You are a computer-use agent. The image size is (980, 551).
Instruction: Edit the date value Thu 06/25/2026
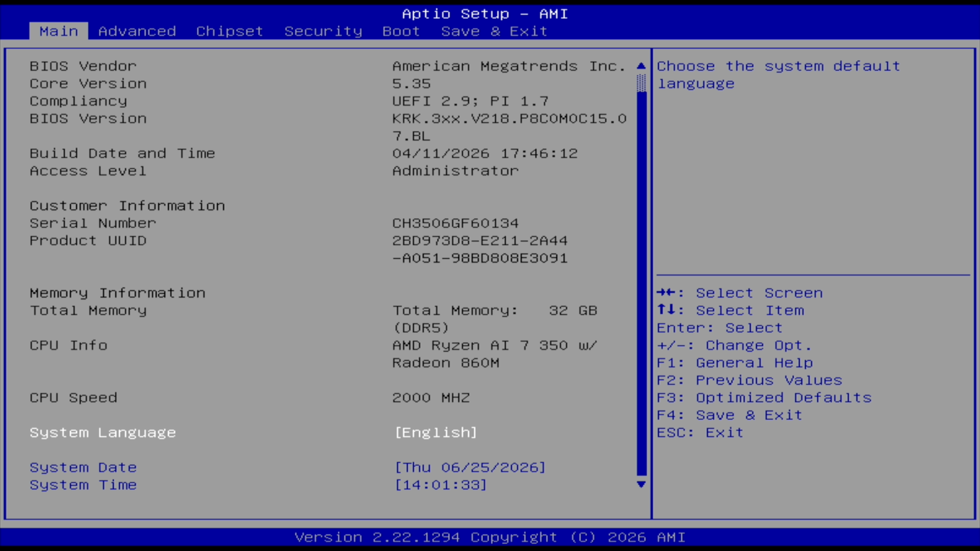pos(470,468)
